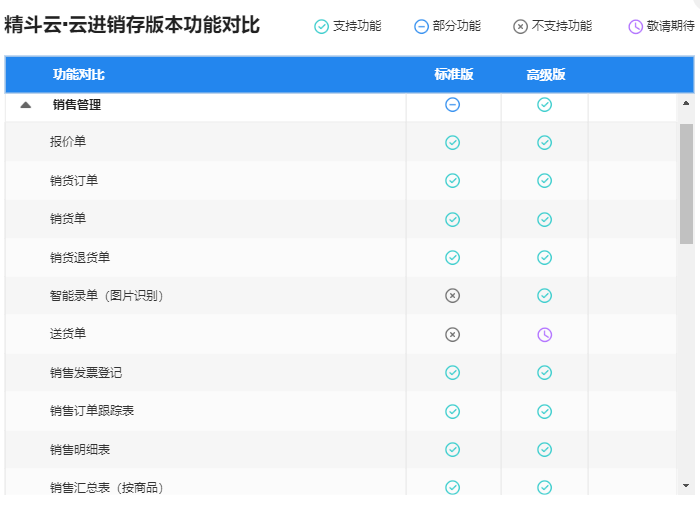Click 销售发票登记 高级版 check icon
Viewport: 700px width, 506px height.
coord(544,372)
